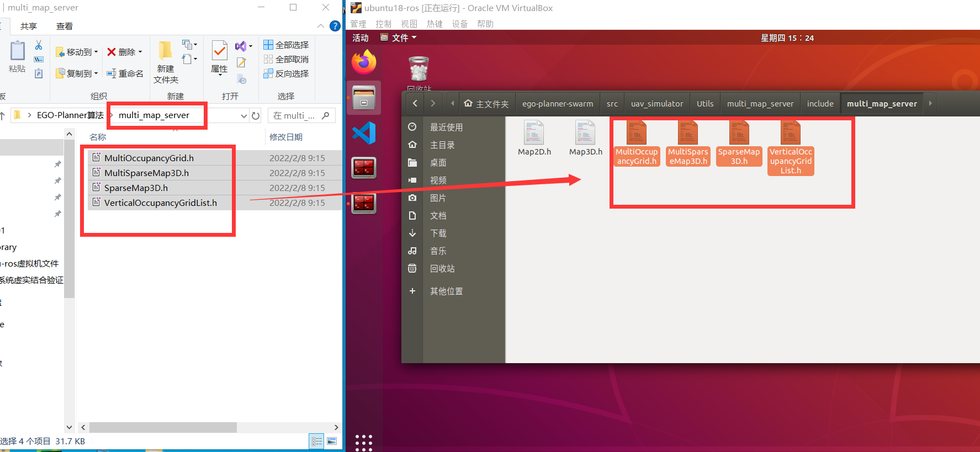Sort by Name (名称) column header
Screen dimensions: 980x452
click(x=98, y=137)
